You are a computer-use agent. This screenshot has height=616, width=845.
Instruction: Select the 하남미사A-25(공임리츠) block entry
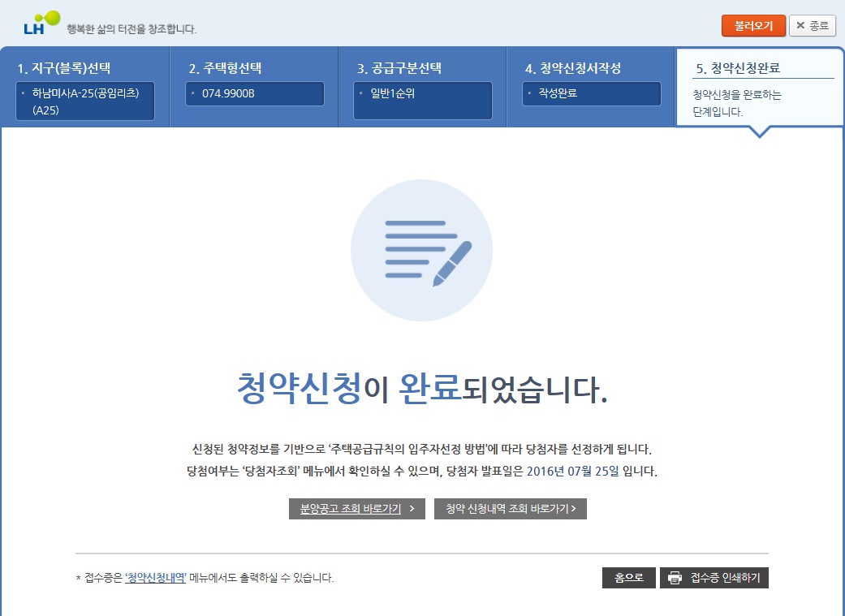pyautogui.click(x=85, y=101)
